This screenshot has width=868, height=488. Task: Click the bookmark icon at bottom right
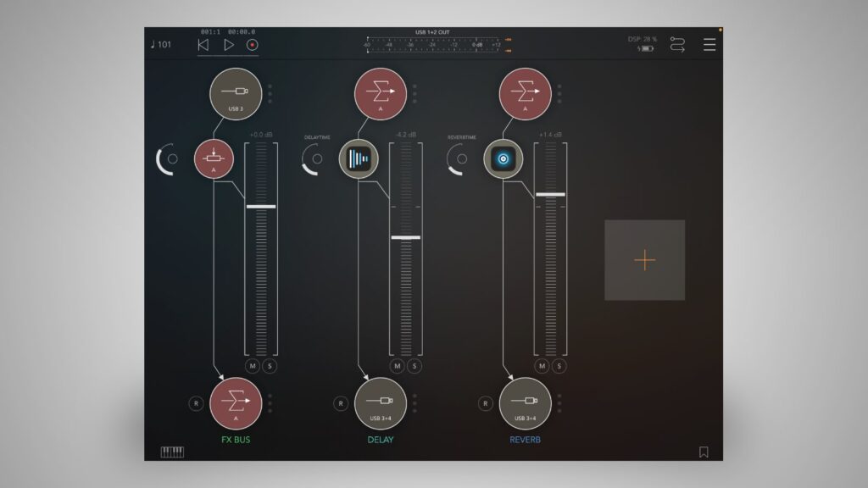click(704, 452)
